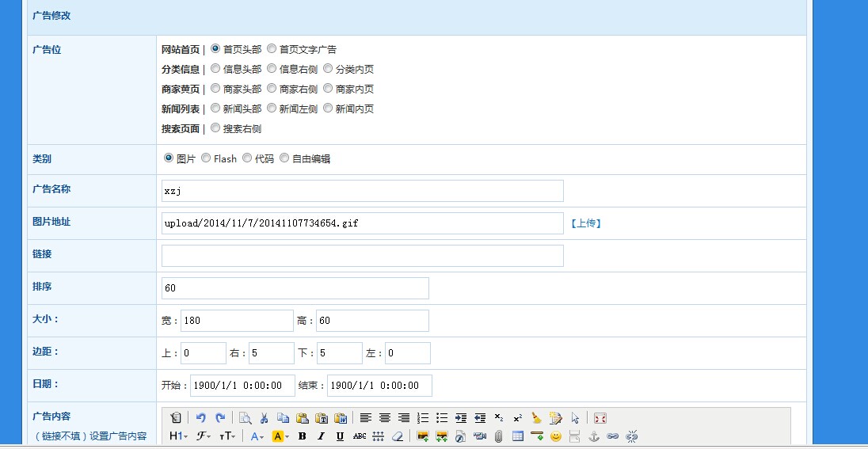Click the 上传 upload link

point(586,223)
